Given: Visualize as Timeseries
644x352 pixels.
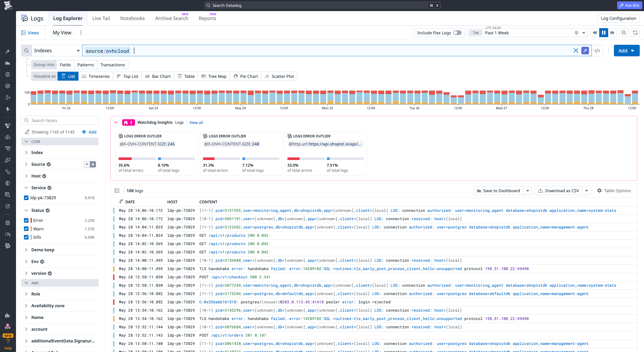Looking at the screenshot, I should pos(96,76).
